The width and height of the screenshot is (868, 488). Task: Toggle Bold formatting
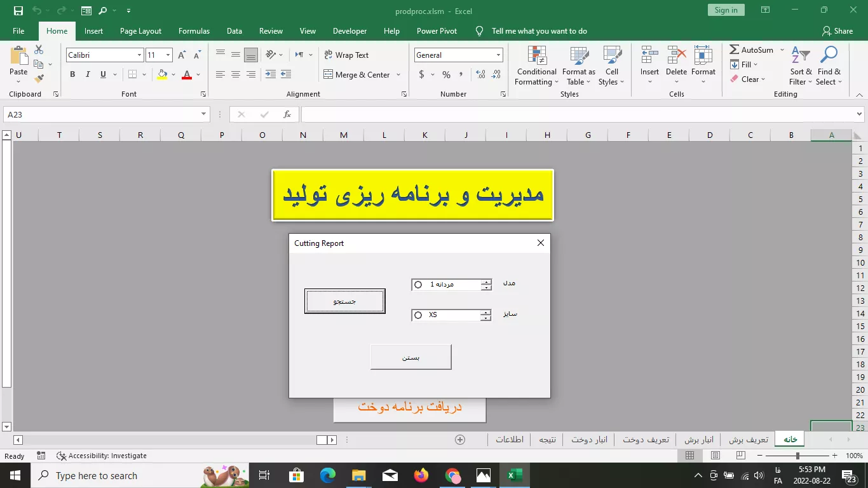pos(72,75)
